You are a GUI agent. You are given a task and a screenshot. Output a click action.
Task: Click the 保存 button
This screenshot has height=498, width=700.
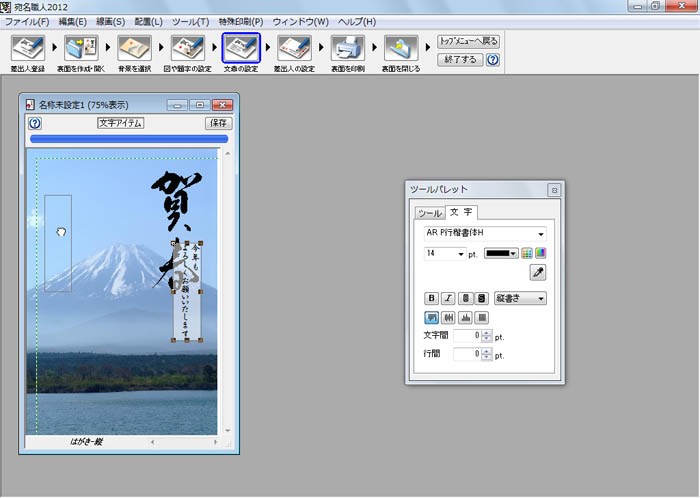[218, 123]
